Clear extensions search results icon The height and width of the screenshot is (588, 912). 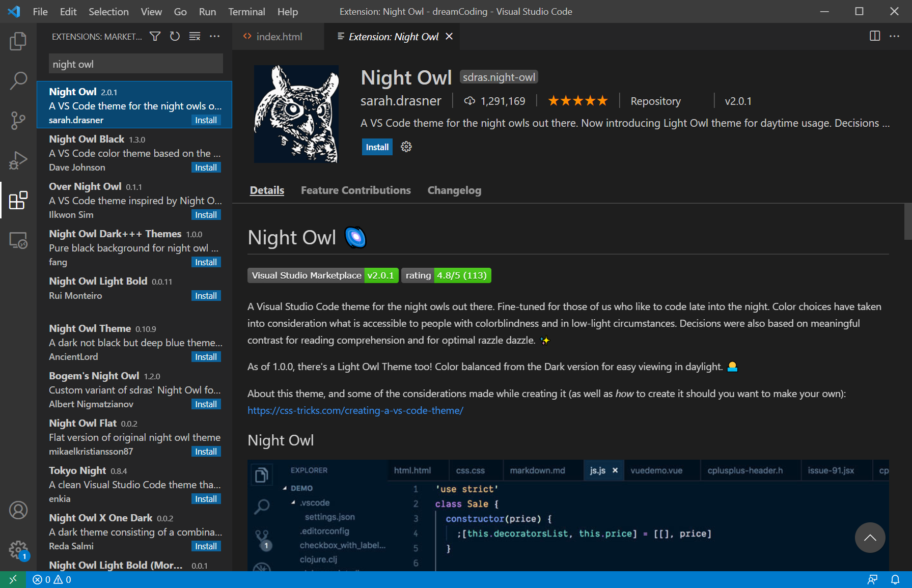195,36
